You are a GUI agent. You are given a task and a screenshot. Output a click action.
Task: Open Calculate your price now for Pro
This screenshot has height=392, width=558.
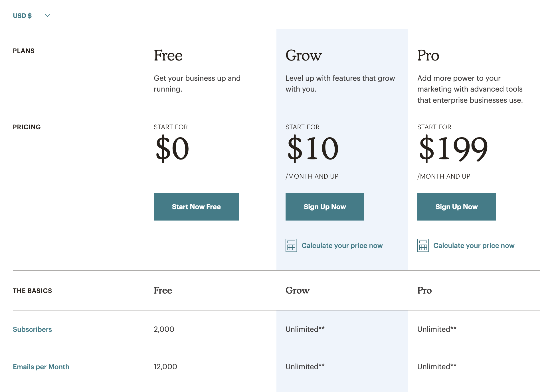coord(474,245)
